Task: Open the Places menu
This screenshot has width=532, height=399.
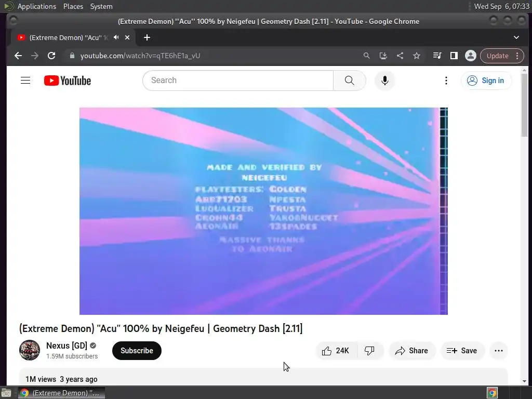Action: [73, 6]
